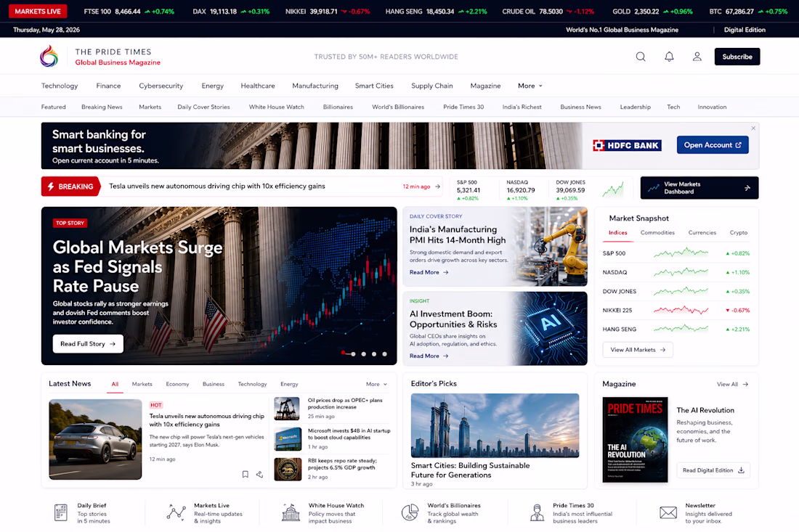Click the arrow next to Magazine View All
Screen dimensions: 799x532
(745, 385)
